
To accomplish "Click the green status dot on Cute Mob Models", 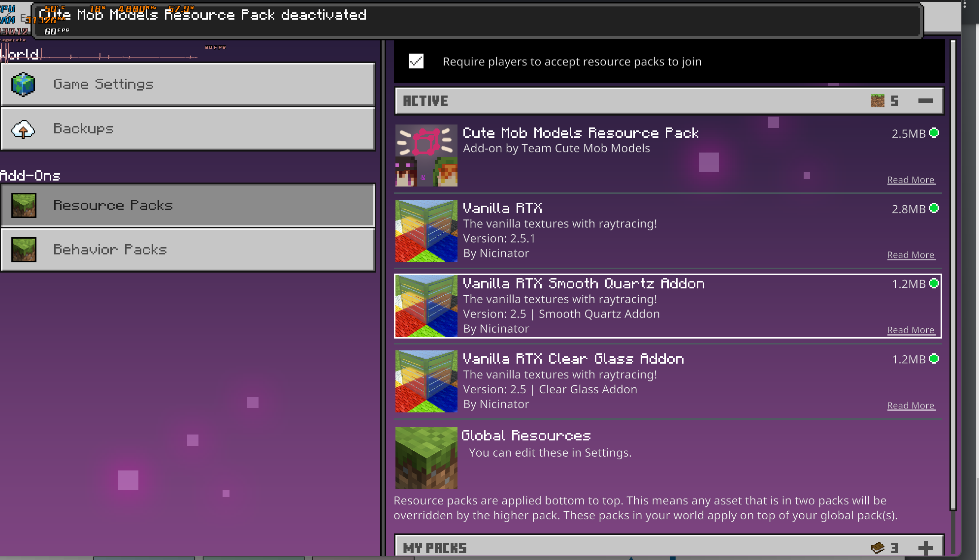I will click(934, 133).
